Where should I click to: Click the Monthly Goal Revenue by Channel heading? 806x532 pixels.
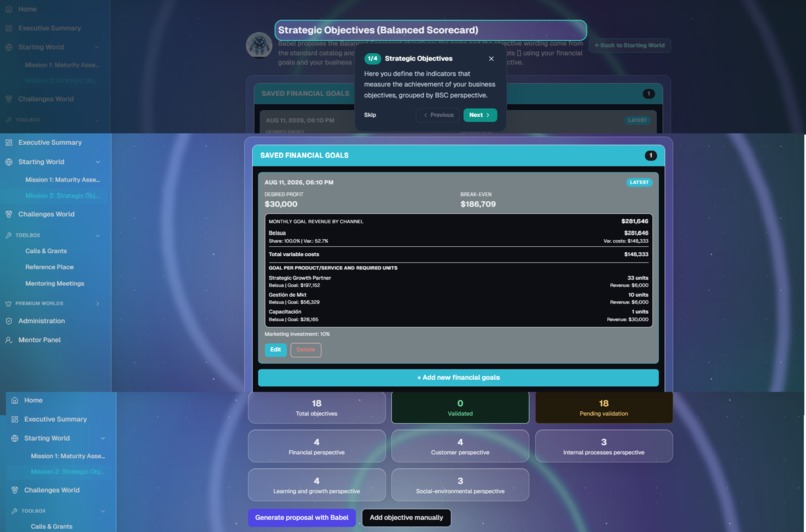316,222
